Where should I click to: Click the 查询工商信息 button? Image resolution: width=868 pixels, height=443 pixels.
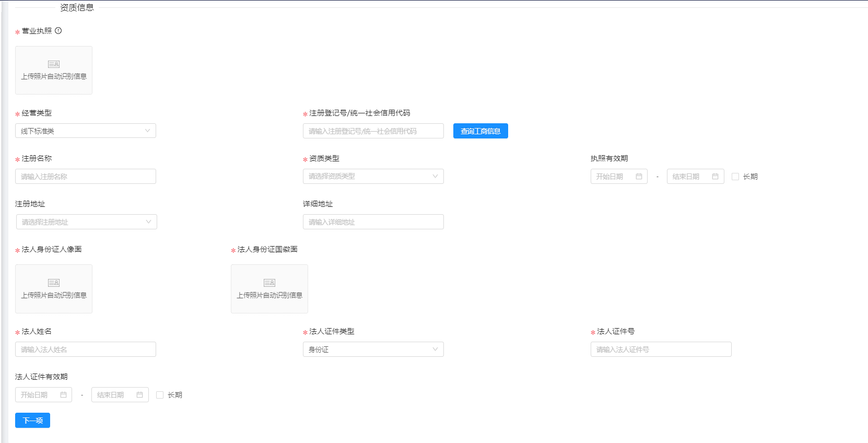[x=480, y=131]
